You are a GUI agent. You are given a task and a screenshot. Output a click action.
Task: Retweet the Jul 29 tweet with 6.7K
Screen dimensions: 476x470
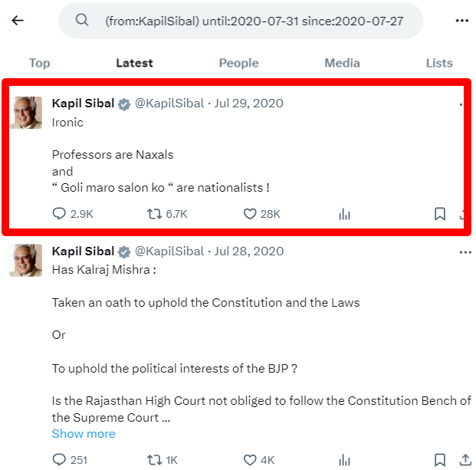click(x=154, y=214)
